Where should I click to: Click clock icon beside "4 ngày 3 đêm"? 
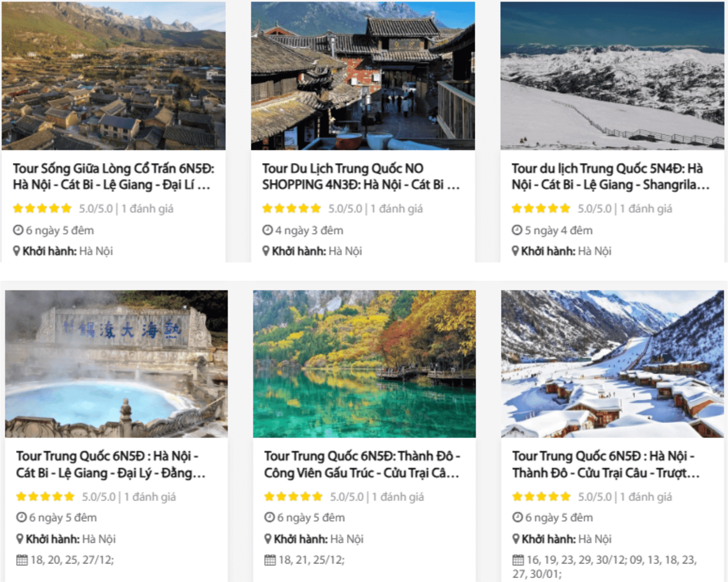click(x=268, y=230)
